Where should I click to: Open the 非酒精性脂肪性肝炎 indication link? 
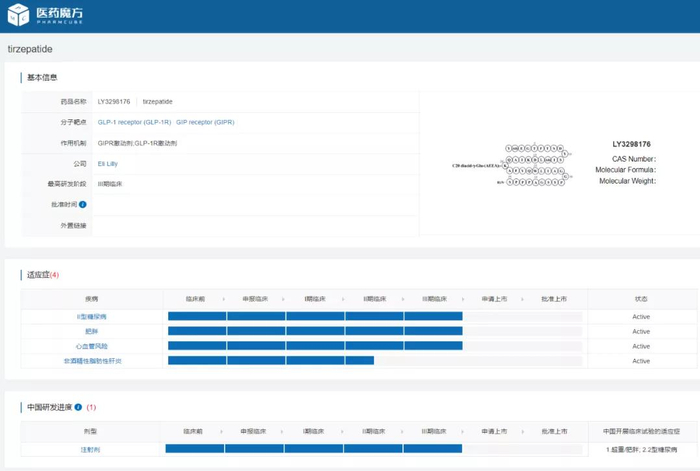tap(91, 361)
